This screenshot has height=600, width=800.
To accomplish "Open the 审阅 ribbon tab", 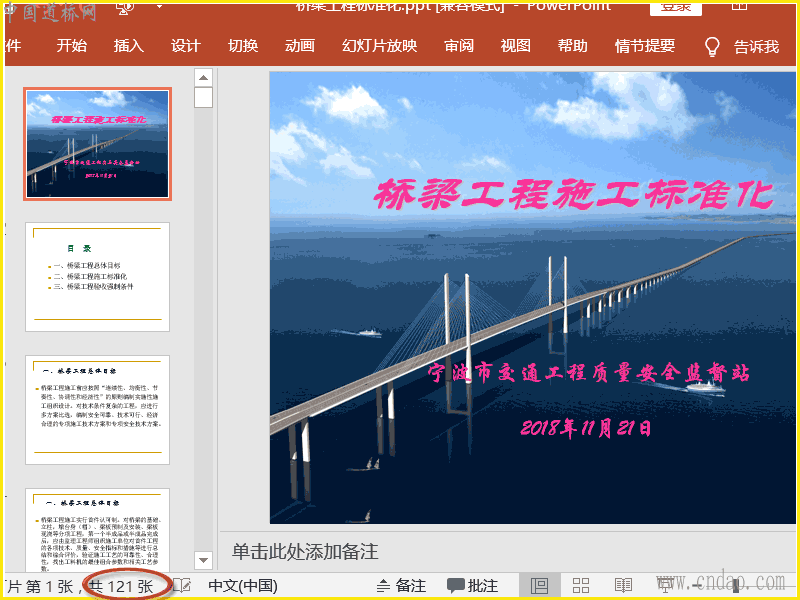I will coord(459,46).
